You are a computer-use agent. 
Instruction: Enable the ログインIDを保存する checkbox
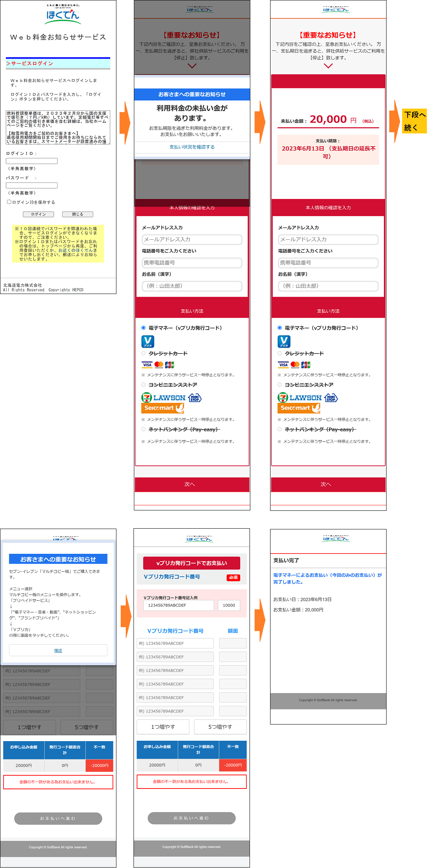pyautogui.click(x=9, y=202)
